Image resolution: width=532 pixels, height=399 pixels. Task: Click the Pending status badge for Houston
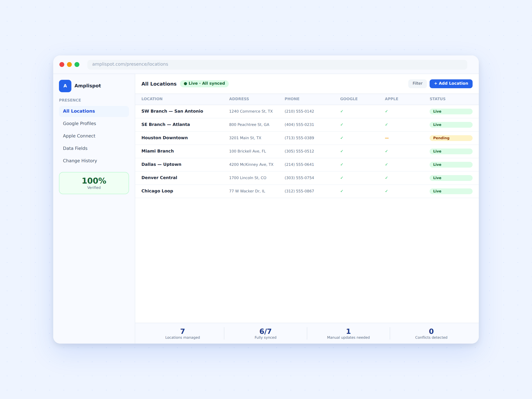coord(451,138)
